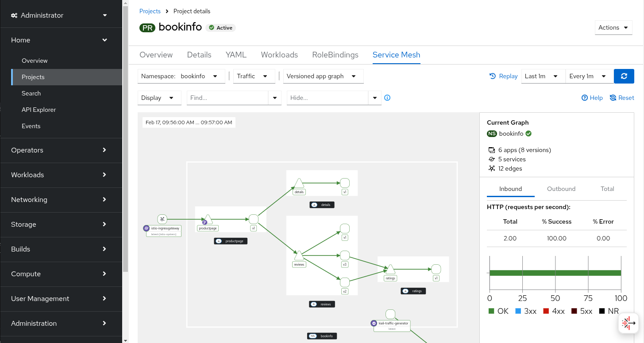Click the blue refresh icon to reload the graph

(x=624, y=76)
